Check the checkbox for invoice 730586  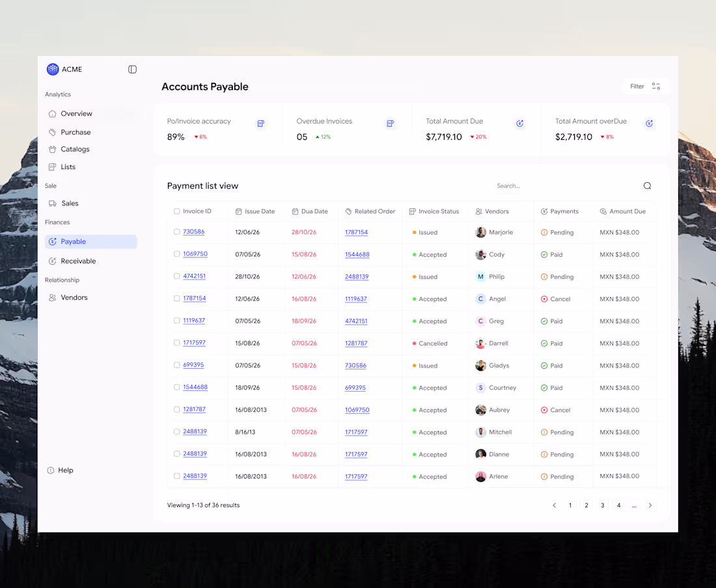click(x=176, y=232)
